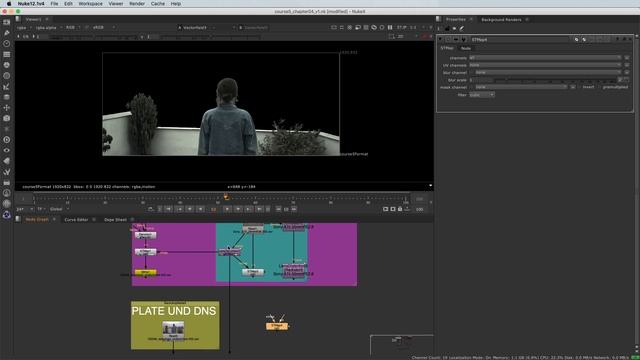Image resolution: width=640 pixels, height=360 pixels.
Task: Open the Apple menu
Action: coord(9,4)
